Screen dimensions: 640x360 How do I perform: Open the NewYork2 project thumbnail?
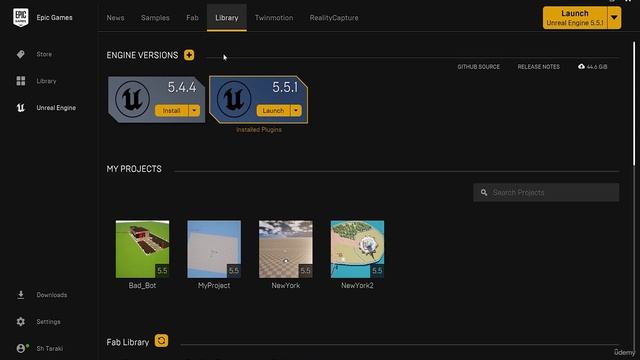tap(357, 249)
